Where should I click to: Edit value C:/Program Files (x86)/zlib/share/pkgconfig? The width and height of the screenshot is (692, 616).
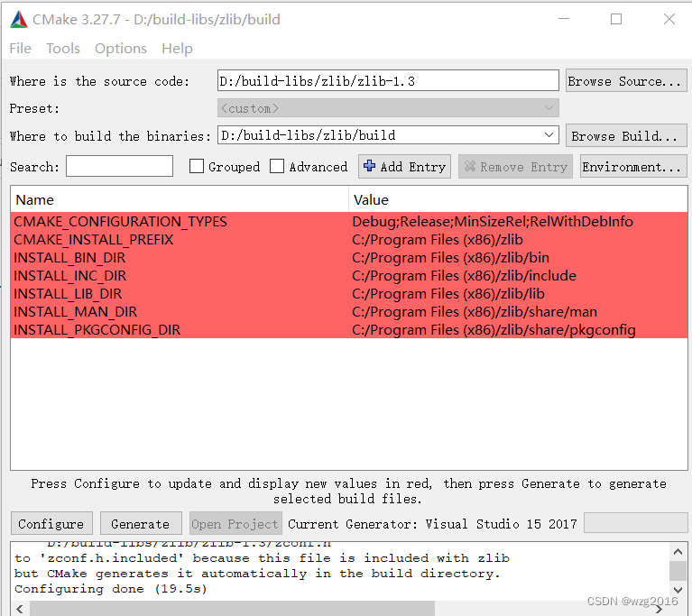494,329
